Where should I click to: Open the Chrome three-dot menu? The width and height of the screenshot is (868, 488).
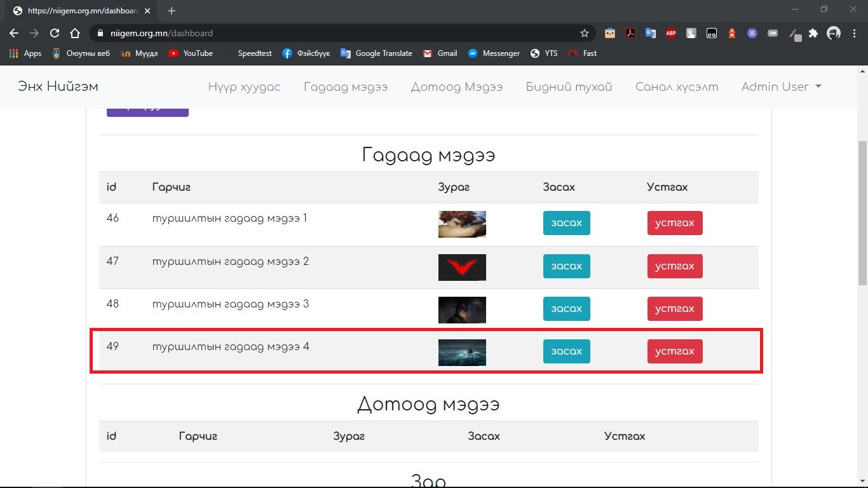point(853,33)
